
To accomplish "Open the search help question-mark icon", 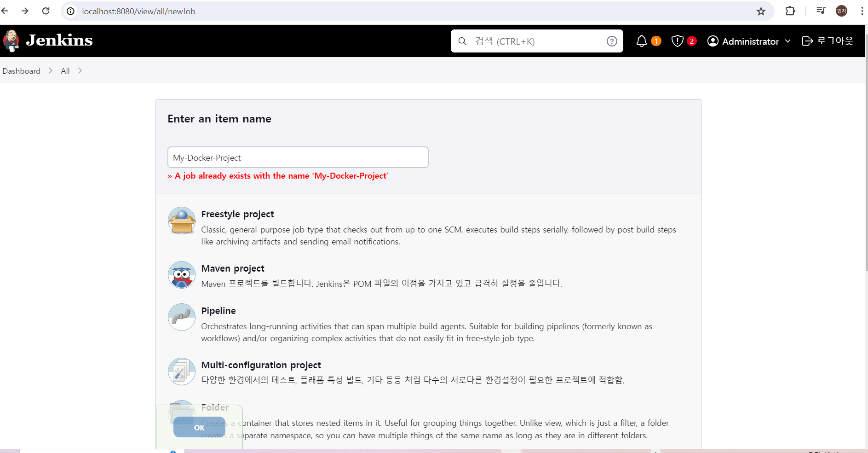I will (612, 41).
